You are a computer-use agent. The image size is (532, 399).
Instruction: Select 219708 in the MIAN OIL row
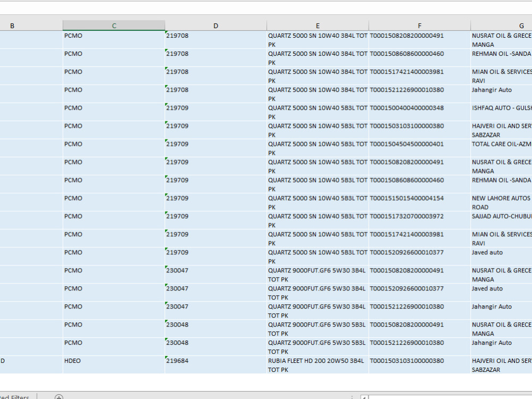[216, 76]
